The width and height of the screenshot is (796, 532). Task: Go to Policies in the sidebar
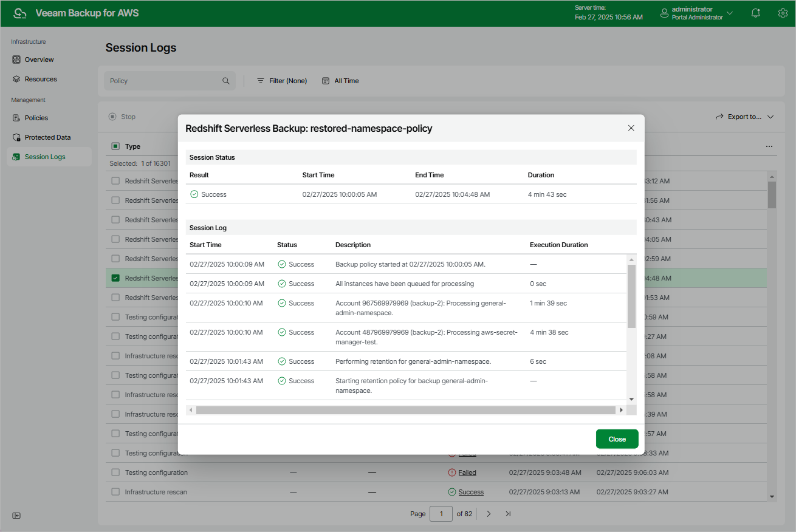[36, 118]
